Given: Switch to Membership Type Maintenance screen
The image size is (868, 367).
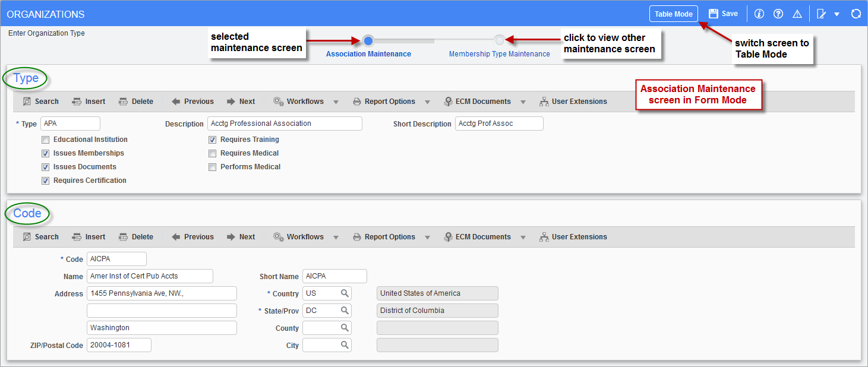Looking at the screenshot, I should click(x=499, y=40).
